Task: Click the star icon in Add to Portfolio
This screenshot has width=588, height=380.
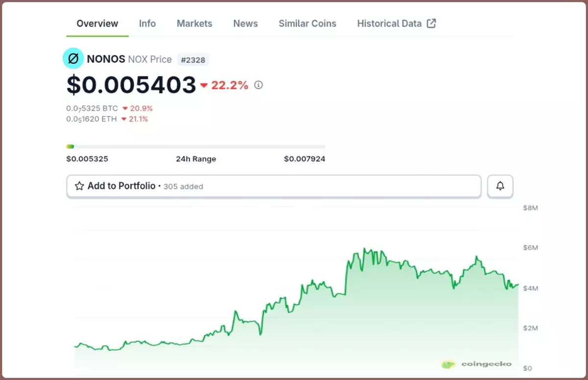Action: point(79,186)
